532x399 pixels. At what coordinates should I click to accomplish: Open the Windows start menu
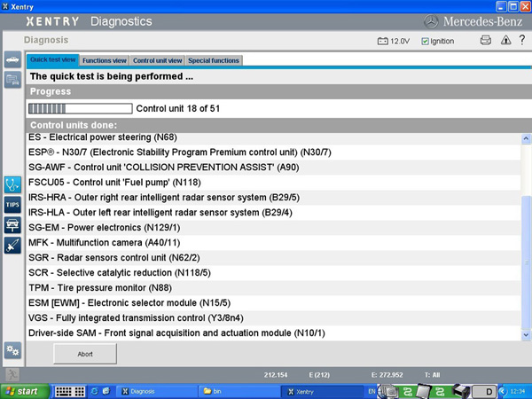coord(25,392)
